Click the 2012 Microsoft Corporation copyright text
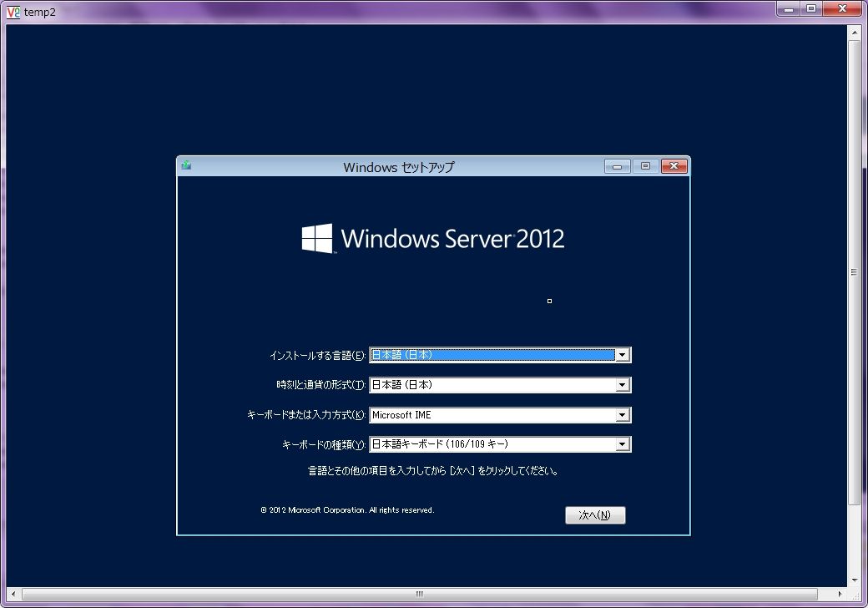The image size is (868, 608). 348,510
